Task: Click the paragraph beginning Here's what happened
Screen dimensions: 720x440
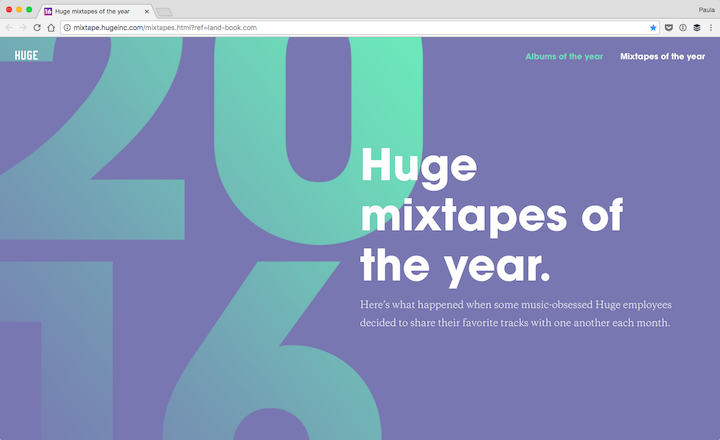Action: point(516,314)
